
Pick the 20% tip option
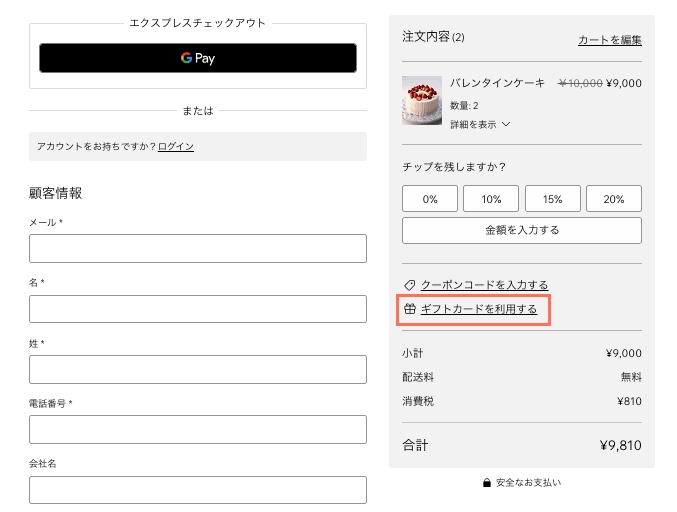pos(614,199)
